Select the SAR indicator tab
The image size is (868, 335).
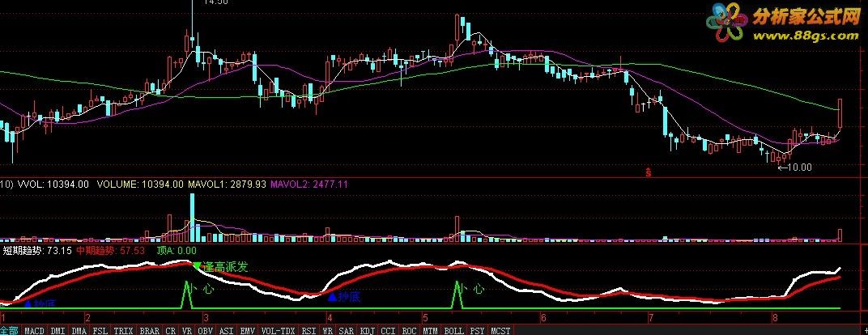[347, 331]
